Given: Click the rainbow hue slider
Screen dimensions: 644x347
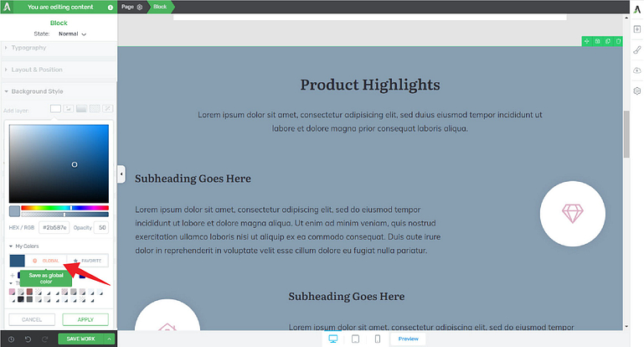Looking at the screenshot, I should point(64,208).
